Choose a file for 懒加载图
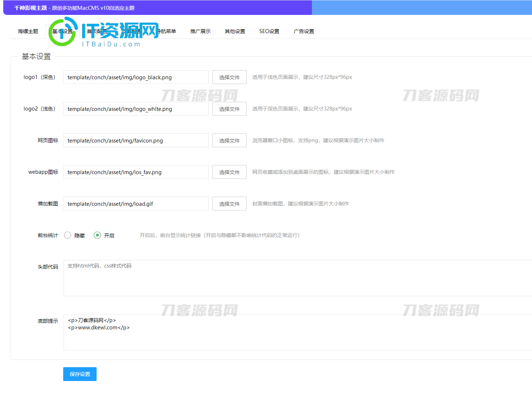532x393 pixels. pos(230,204)
